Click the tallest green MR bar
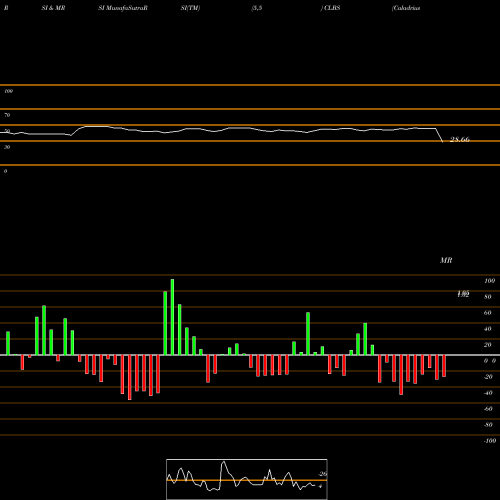The height and width of the screenshot is (500, 500). [172, 317]
